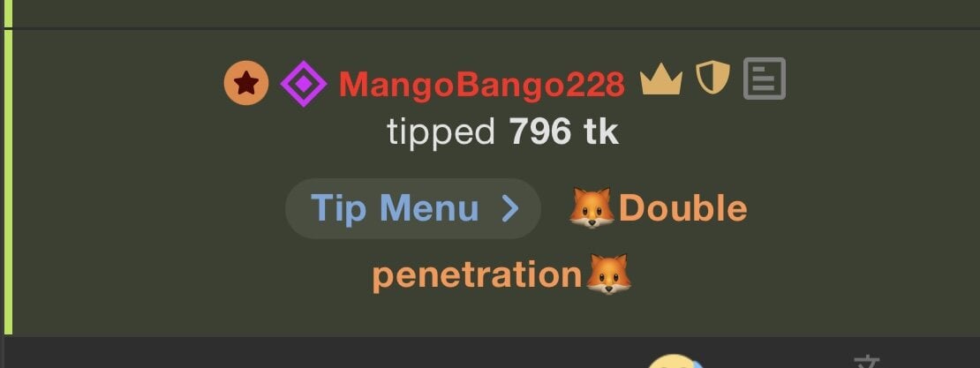The image size is (980, 368).
Task: Click the fox emoji after penetration
Action: [608, 274]
